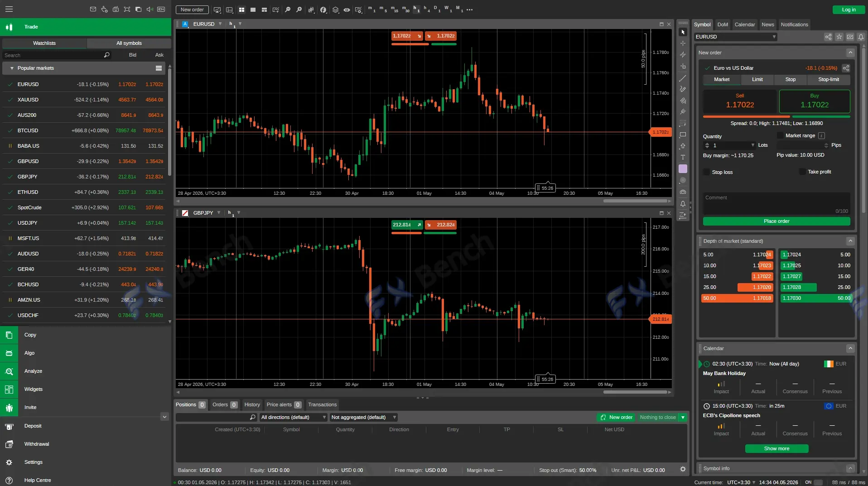
Task: Collapse the Calendar section in right panel
Action: [x=850, y=348]
